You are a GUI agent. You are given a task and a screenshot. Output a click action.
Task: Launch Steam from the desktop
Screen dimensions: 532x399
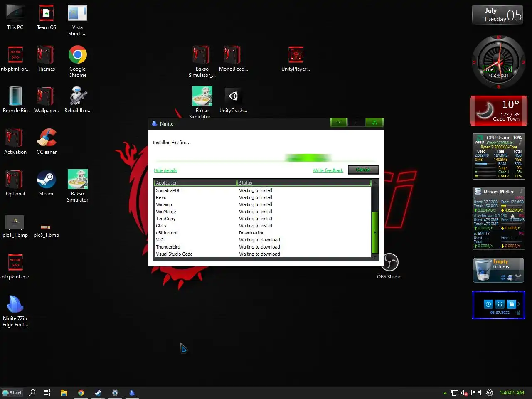tap(46, 183)
